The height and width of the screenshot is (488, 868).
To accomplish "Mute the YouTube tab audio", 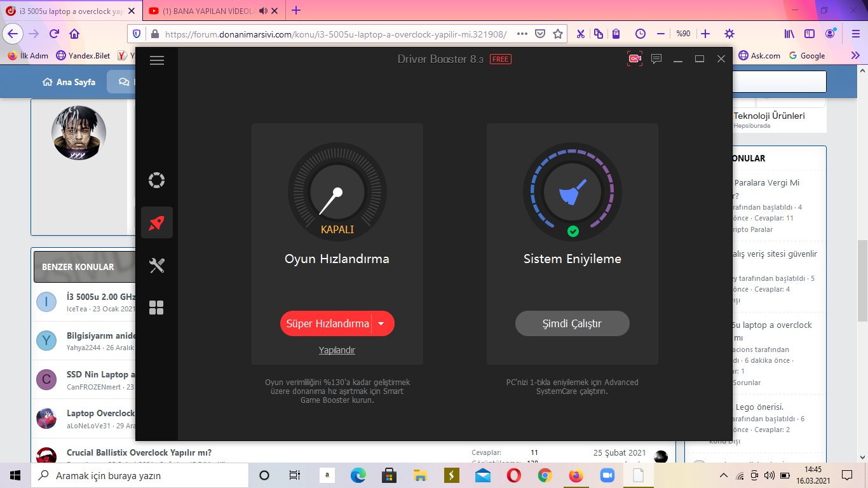I will click(263, 11).
